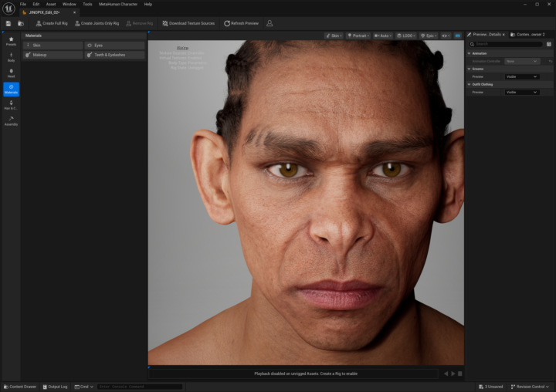The image size is (556, 392).
Task: Select the Hair & Clothing sidebar panel
Action: [x=11, y=105]
